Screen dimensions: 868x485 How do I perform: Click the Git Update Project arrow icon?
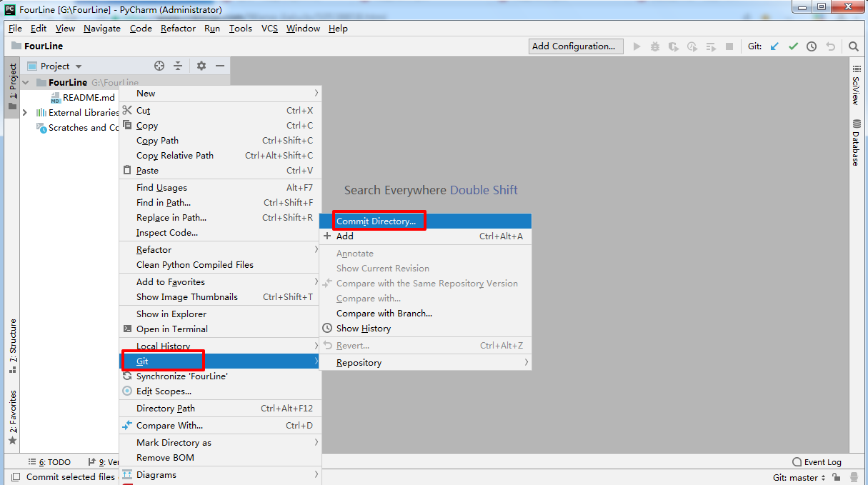(x=774, y=46)
